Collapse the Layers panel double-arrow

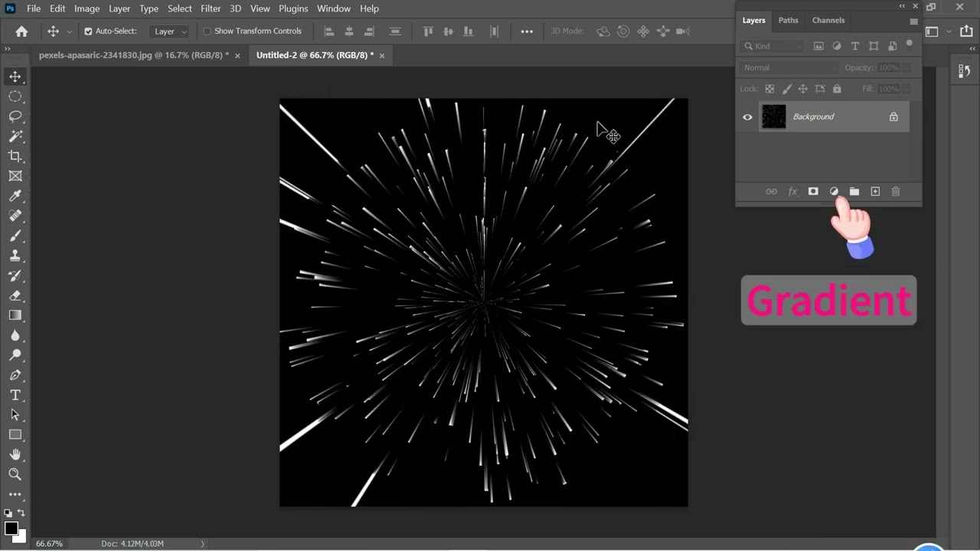pos(902,6)
